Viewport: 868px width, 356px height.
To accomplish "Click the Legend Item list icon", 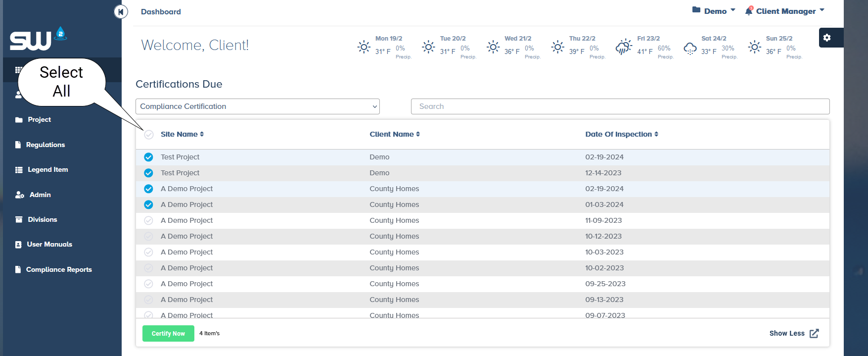I will click(19, 169).
